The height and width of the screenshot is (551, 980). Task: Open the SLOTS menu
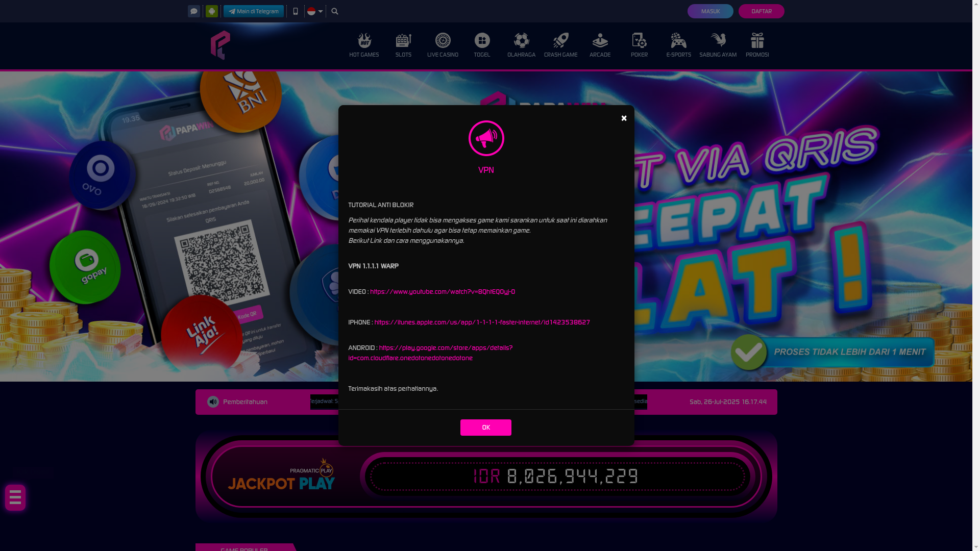tap(403, 45)
